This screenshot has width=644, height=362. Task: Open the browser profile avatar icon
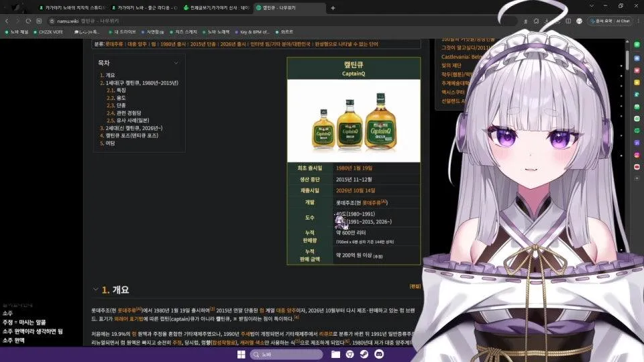pos(579,21)
